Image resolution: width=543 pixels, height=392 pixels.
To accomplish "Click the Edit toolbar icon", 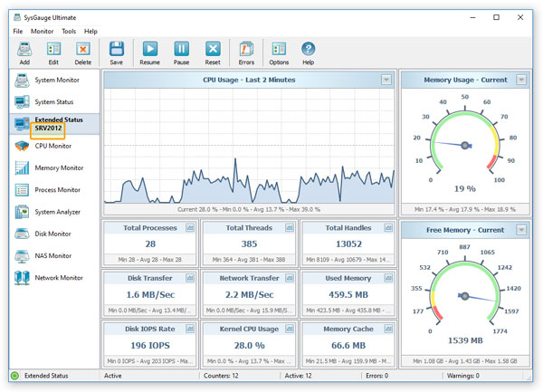I will [53, 49].
